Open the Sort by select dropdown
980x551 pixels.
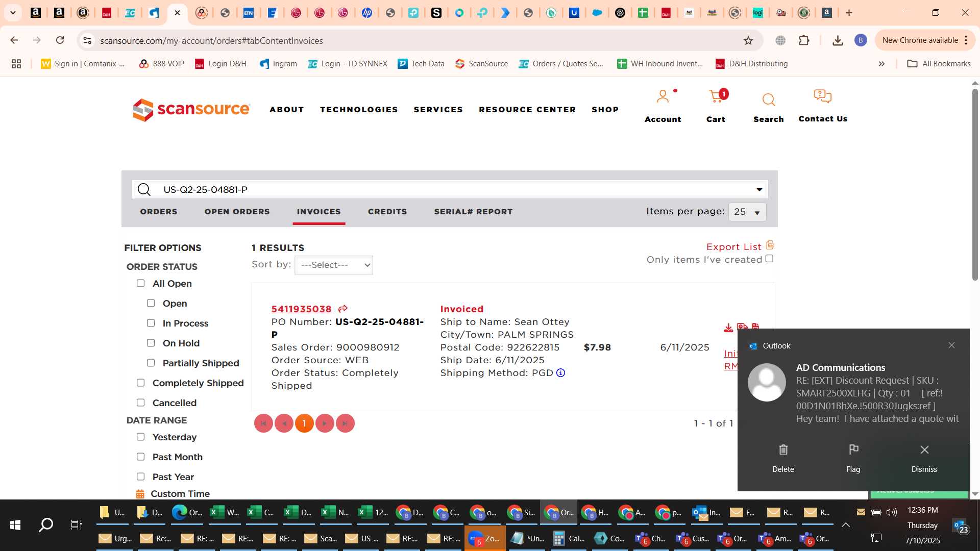click(334, 265)
